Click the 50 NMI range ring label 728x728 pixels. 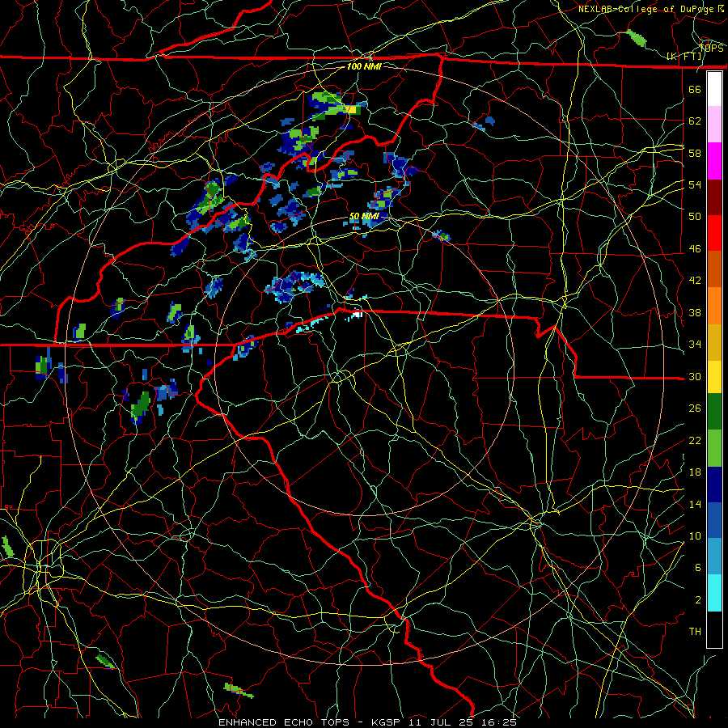click(364, 216)
